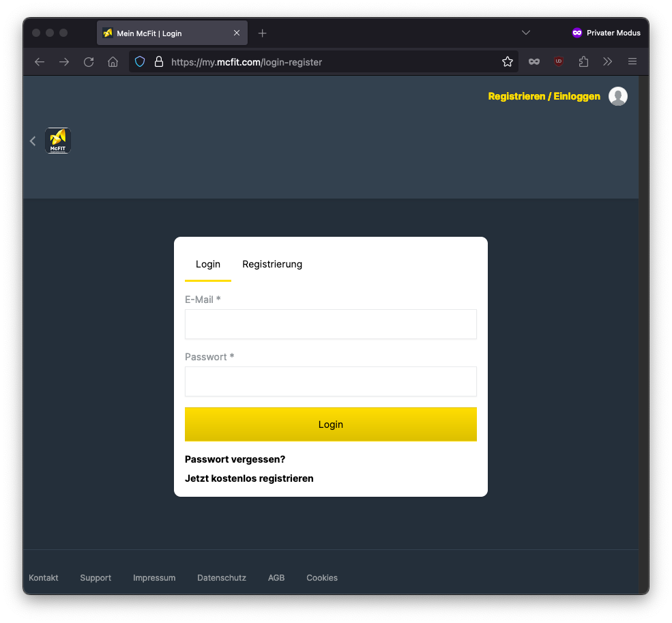
Task: Reload the McFit login page
Action: tap(89, 61)
